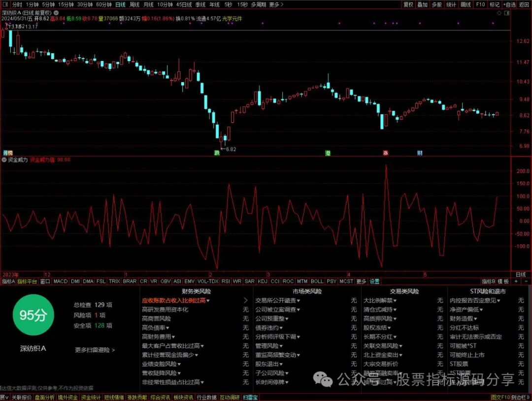Click the 复权 adjustment button
532x401 pixels.
pyautogui.click(x=408, y=4)
